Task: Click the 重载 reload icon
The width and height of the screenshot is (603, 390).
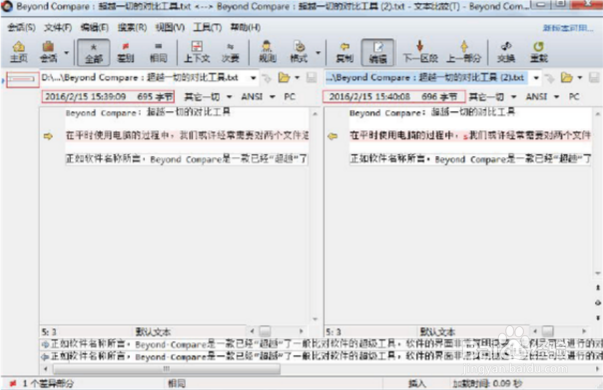Action: pyautogui.click(x=538, y=52)
